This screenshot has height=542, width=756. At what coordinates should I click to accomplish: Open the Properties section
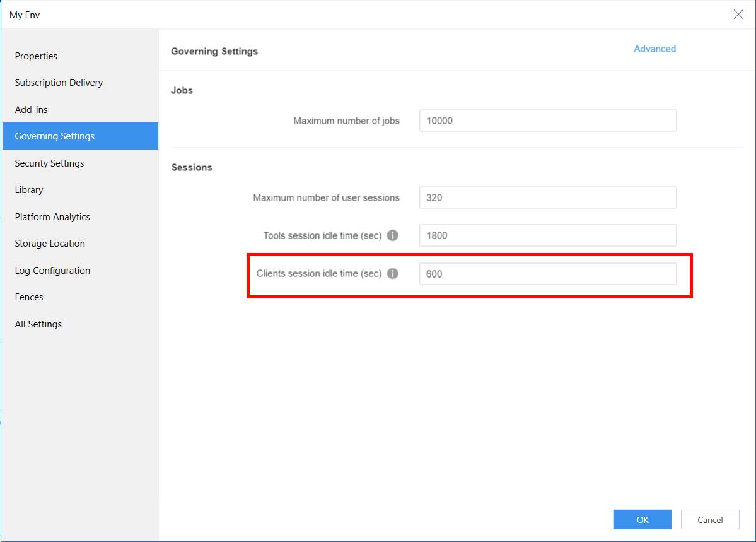[x=36, y=56]
